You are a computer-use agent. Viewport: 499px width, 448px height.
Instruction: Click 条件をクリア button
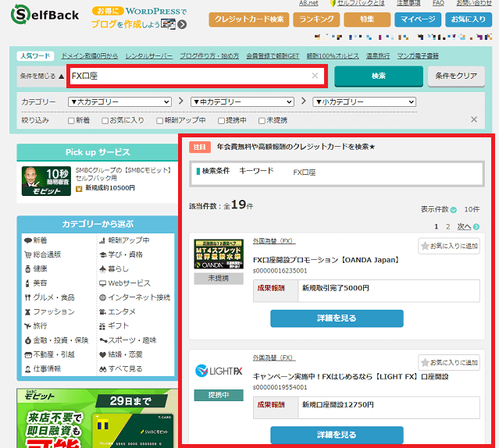tap(456, 76)
